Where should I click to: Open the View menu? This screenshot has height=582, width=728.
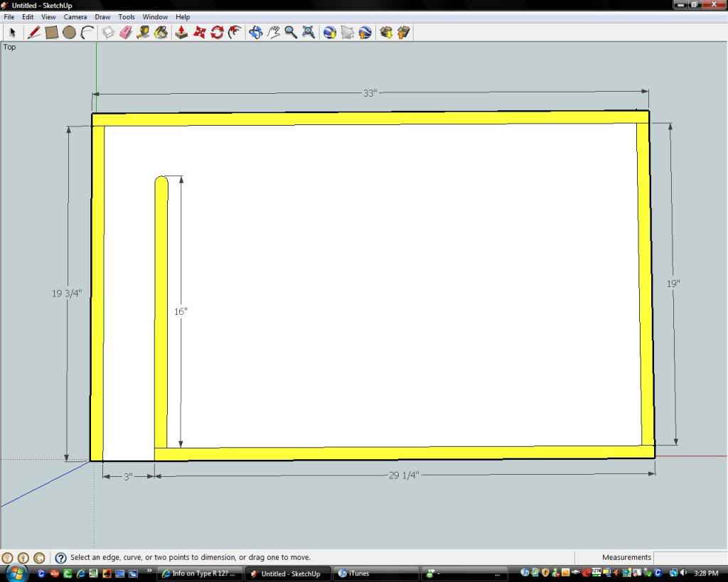48,17
